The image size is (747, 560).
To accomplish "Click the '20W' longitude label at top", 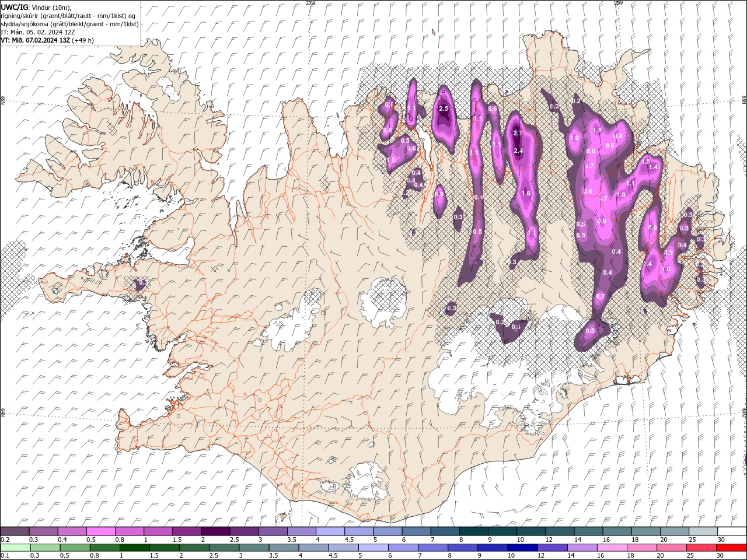I will click(310, 3).
